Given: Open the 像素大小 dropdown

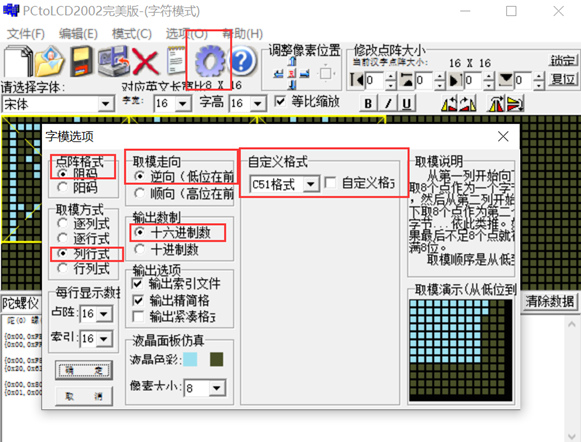Looking at the screenshot, I should point(216,388).
